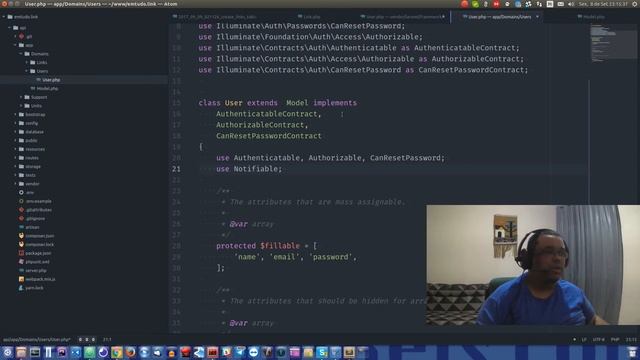Open the clock and date menu

click(x=603, y=4)
